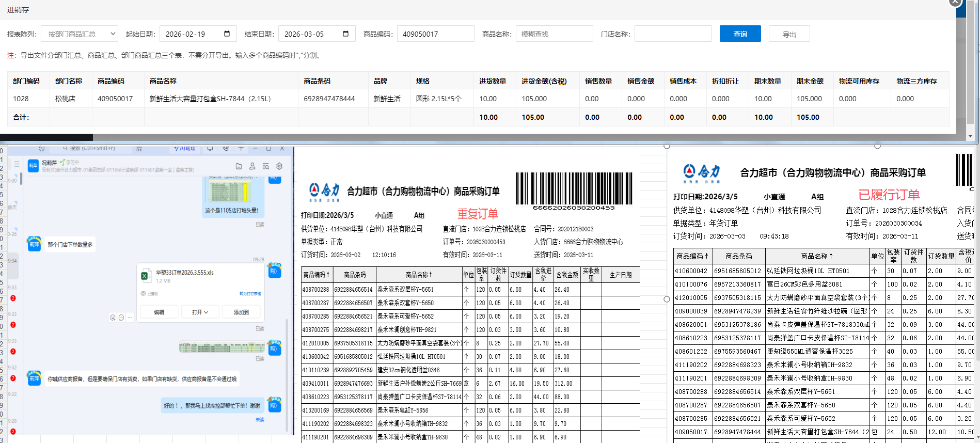Open the more options ellipsis on file message

point(130,318)
